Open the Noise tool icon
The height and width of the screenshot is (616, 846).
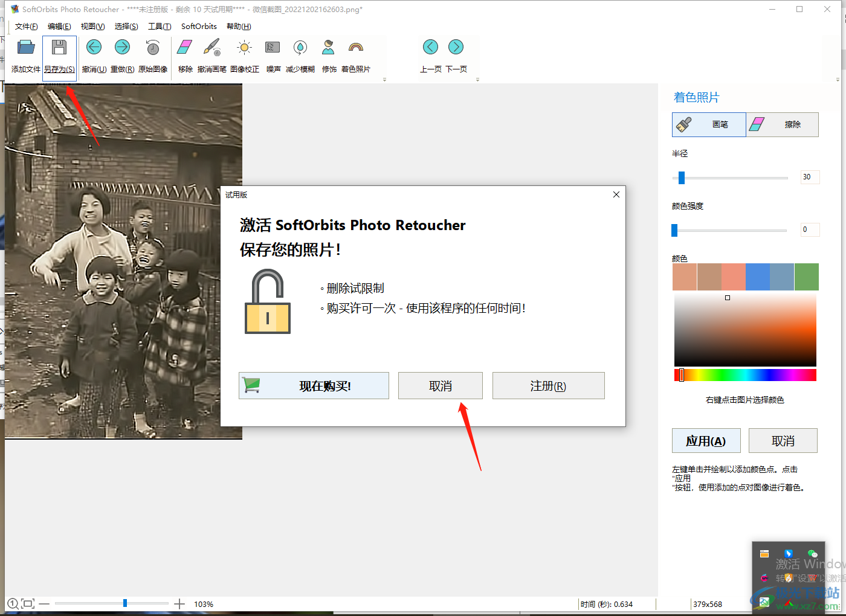pyautogui.click(x=273, y=47)
